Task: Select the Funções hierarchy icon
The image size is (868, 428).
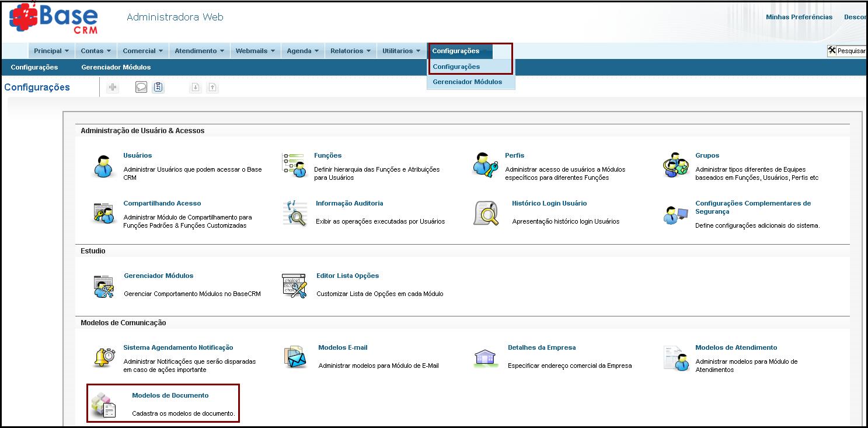Action: pos(294,165)
